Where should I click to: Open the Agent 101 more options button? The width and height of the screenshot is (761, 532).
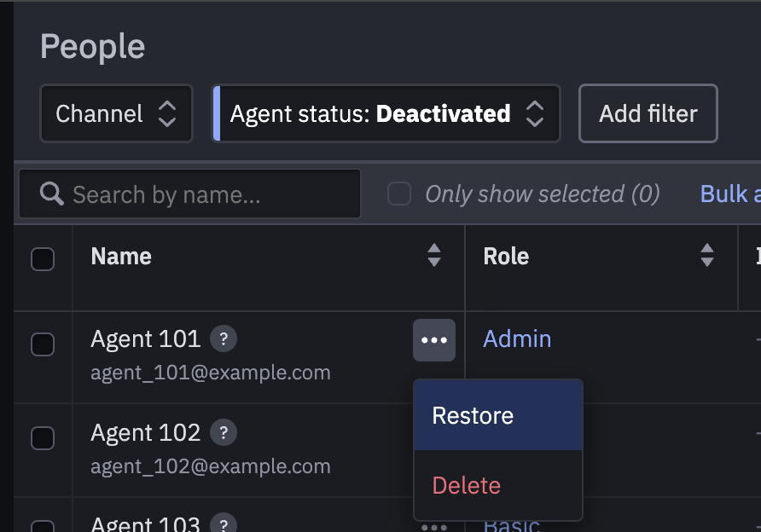click(434, 340)
